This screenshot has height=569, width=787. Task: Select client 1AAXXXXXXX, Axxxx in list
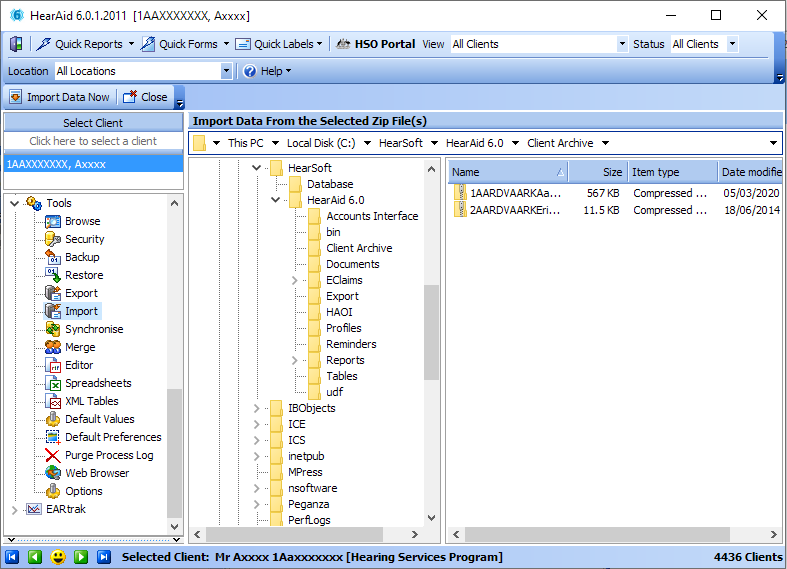pos(93,164)
